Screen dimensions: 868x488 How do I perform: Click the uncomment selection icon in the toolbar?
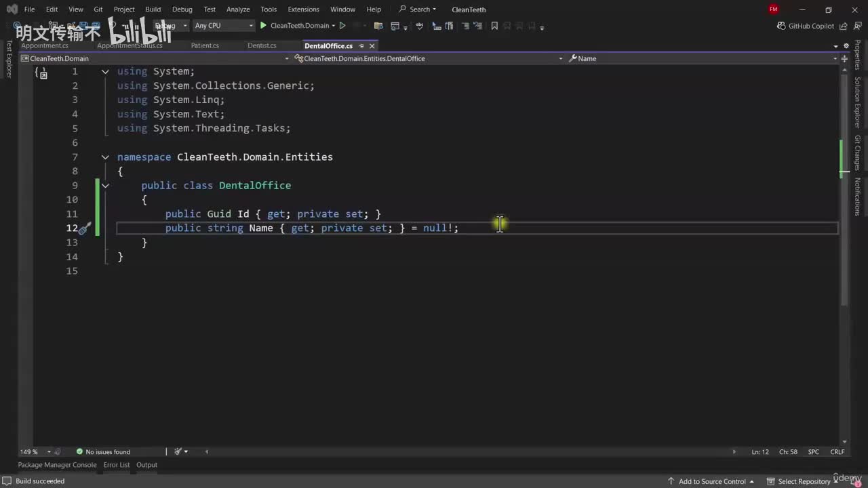pos(478,26)
